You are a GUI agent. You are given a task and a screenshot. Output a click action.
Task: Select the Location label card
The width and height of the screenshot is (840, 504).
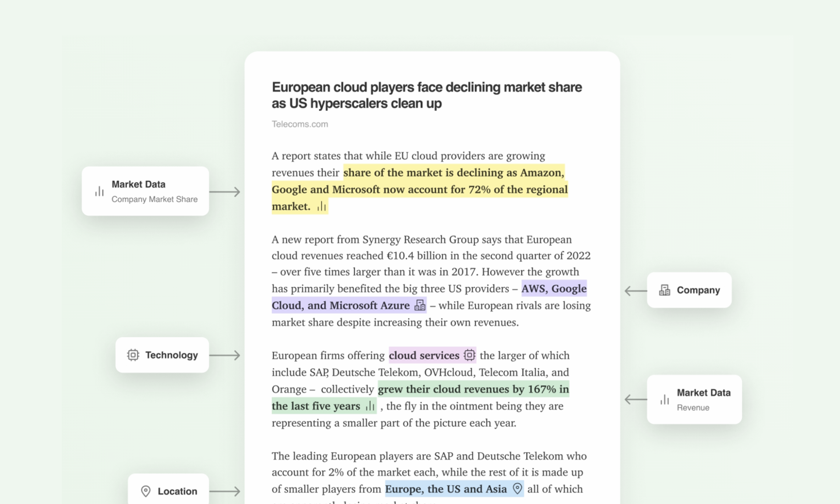[169, 490]
